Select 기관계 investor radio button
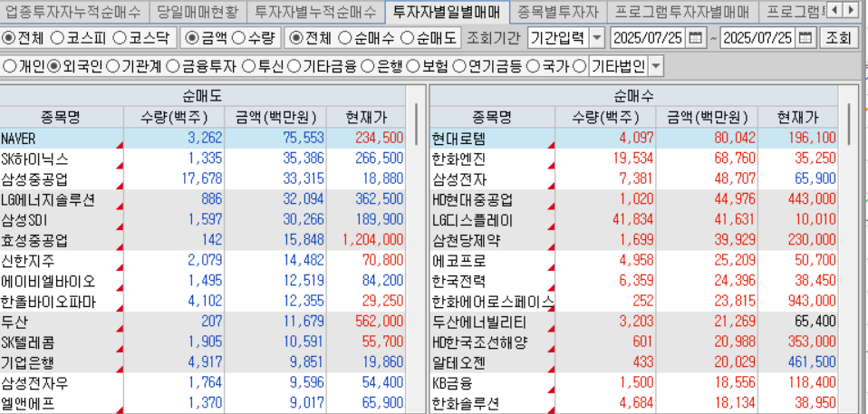 click(112, 67)
